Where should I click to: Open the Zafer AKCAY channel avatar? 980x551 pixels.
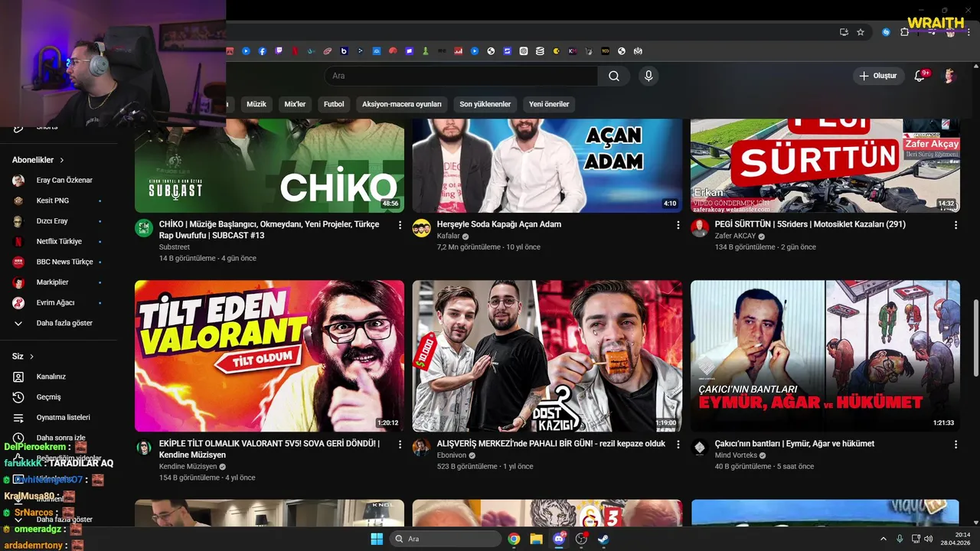[700, 228]
